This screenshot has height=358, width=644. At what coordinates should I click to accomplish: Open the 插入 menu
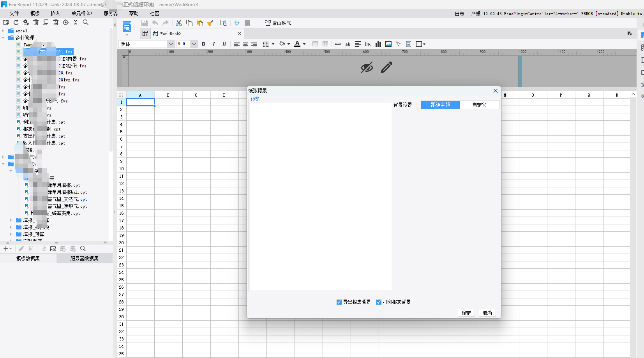55,13
